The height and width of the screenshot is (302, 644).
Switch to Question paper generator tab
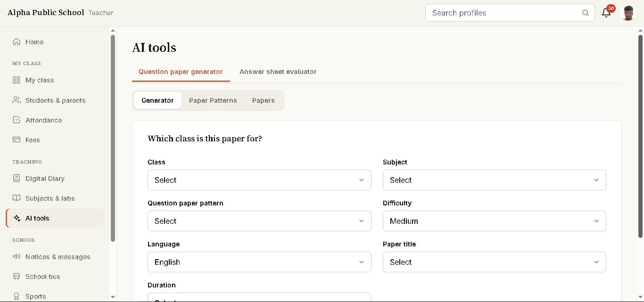[x=181, y=72]
